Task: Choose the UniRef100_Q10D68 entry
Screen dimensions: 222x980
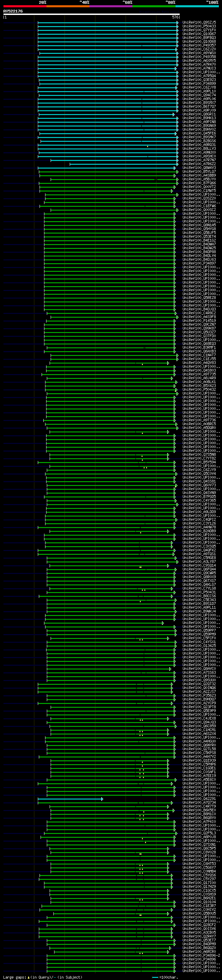Action: (x=199, y=41)
